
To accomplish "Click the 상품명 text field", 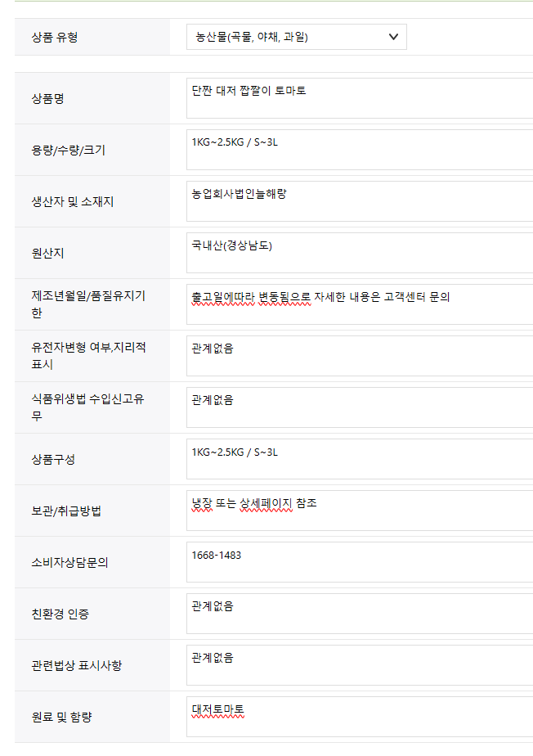I will pos(360,98).
